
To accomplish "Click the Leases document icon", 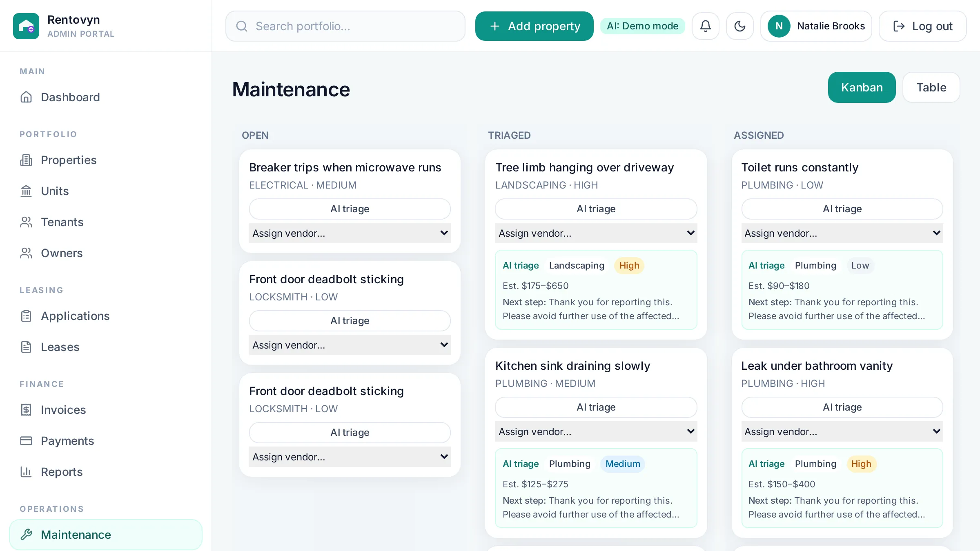I will [26, 347].
